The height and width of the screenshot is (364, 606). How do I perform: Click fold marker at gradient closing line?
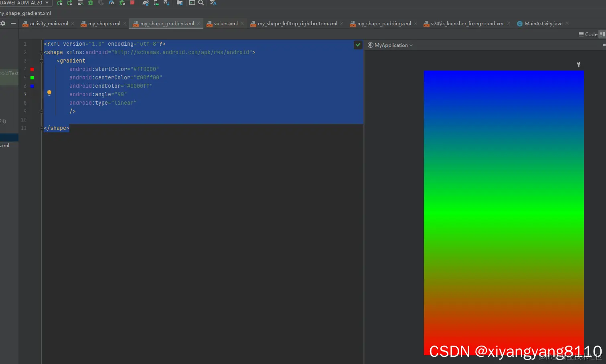tap(41, 111)
